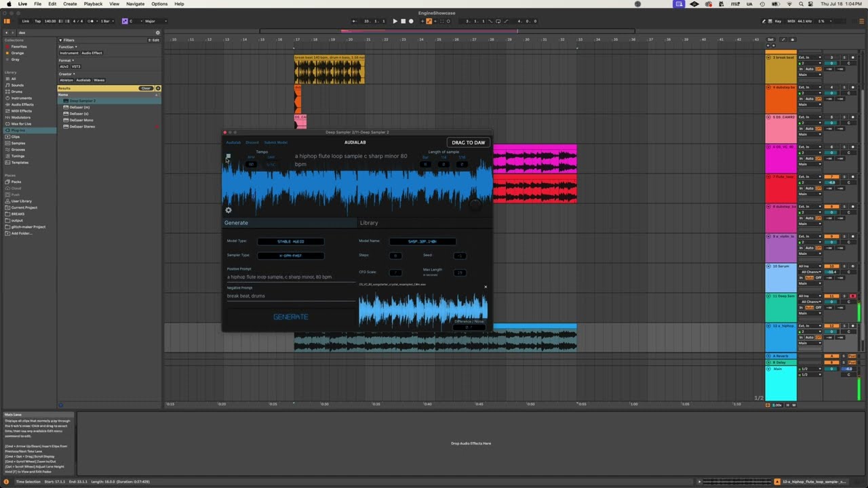Open the Model Type dropdown in Deep Sampler
This screenshot has width=868, height=488.
pyautogui.click(x=291, y=241)
